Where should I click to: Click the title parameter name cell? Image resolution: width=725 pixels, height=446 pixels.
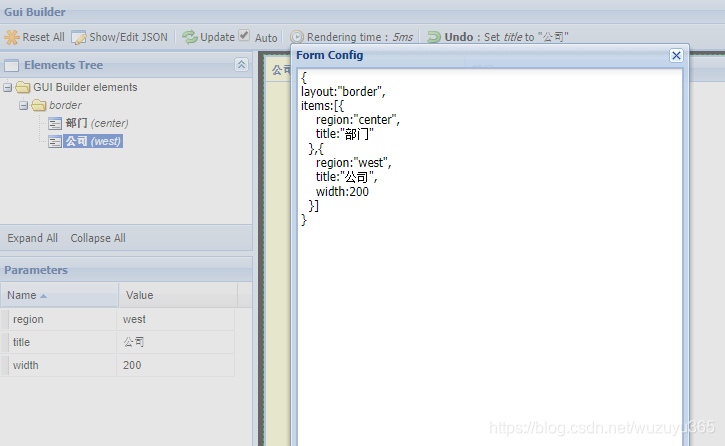tap(62, 342)
